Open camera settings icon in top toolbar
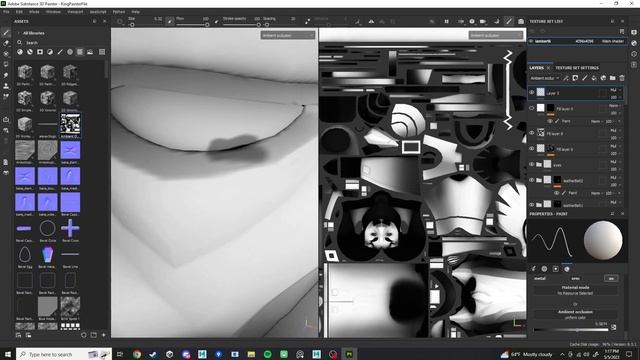This screenshot has width=640, height=360. tap(483, 21)
